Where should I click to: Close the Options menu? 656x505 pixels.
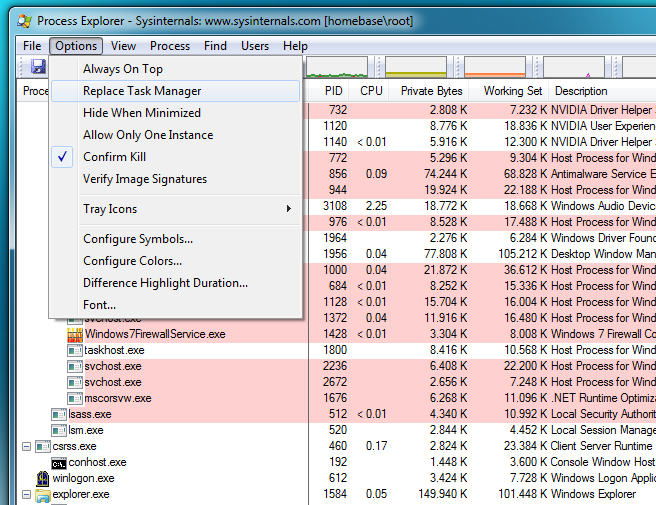coord(76,46)
